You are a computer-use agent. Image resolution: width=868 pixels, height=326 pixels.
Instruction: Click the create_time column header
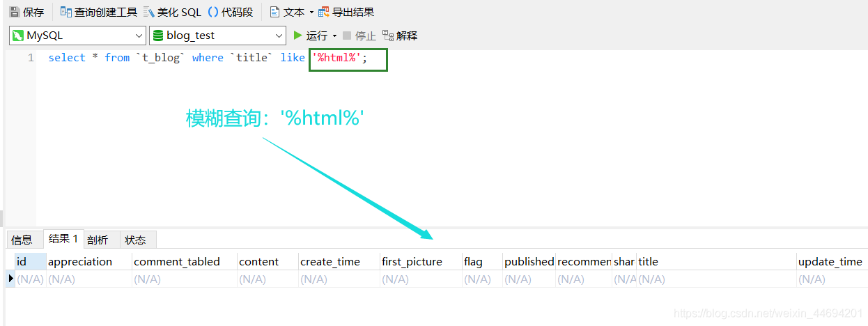(339, 261)
